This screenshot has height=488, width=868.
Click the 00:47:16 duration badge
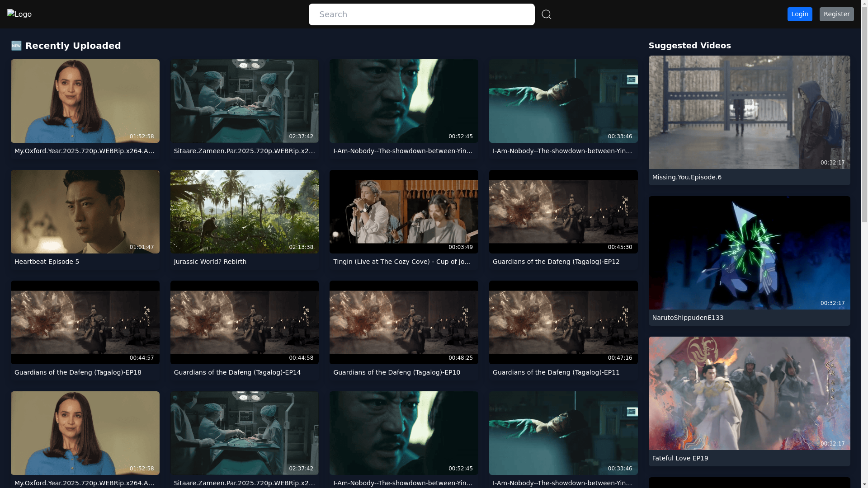point(620,358)
